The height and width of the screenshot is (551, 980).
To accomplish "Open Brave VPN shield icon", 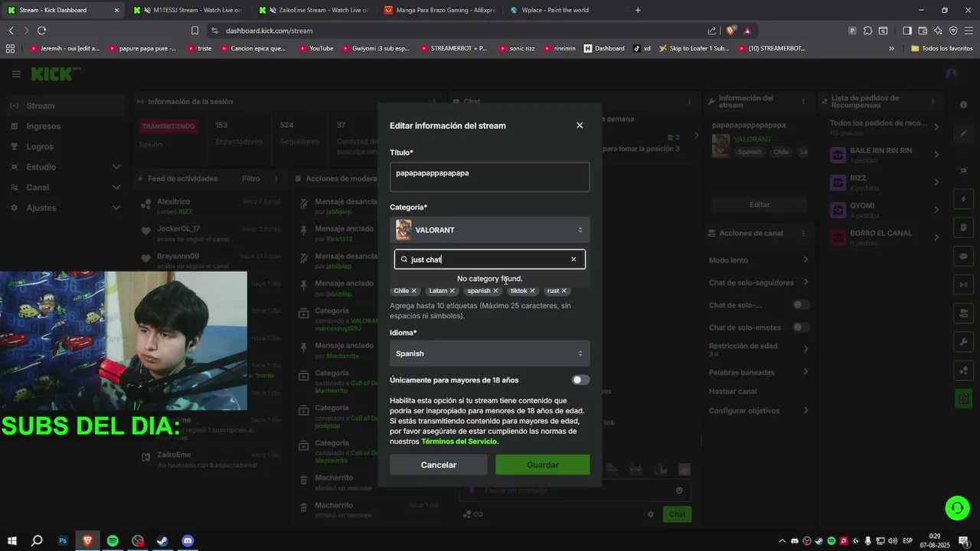I will 953,31.
